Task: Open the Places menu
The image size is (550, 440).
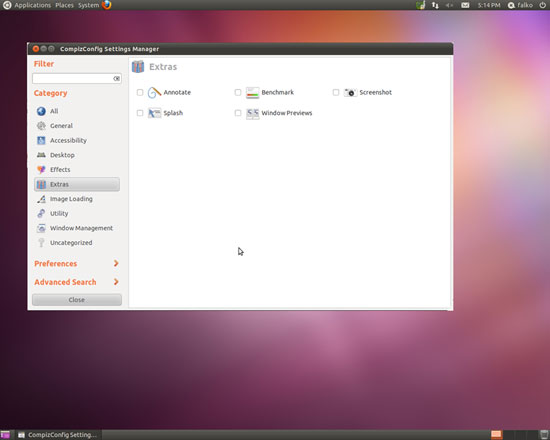Action: [x=65, y=5]
